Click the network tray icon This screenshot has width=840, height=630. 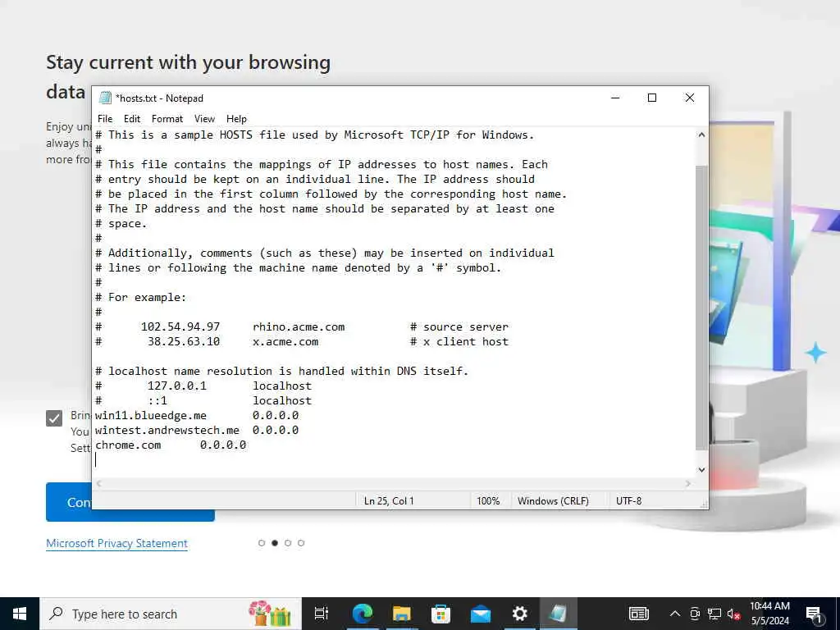(714, 614)
